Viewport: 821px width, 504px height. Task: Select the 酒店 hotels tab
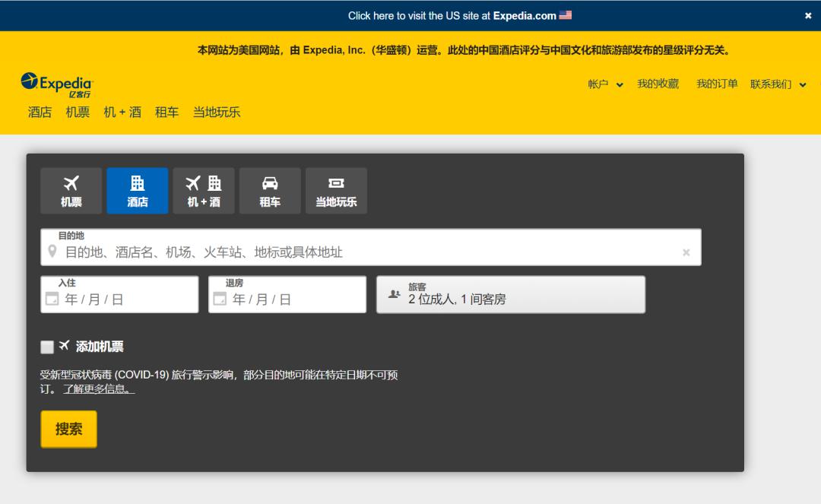(137, 191)
